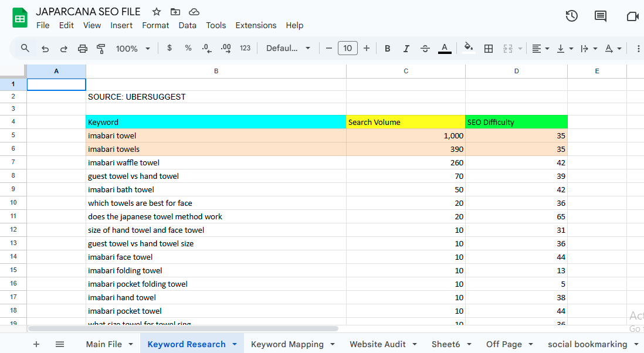Decrease font size with minus button
This screenshot has height=353, width=644.
(328, 48)
